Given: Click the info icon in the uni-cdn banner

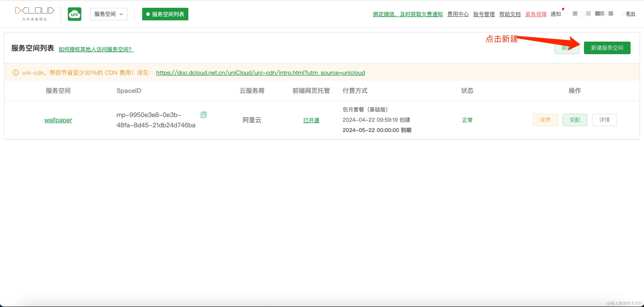Looking at the screenshot, I should [x=15, y=72].
